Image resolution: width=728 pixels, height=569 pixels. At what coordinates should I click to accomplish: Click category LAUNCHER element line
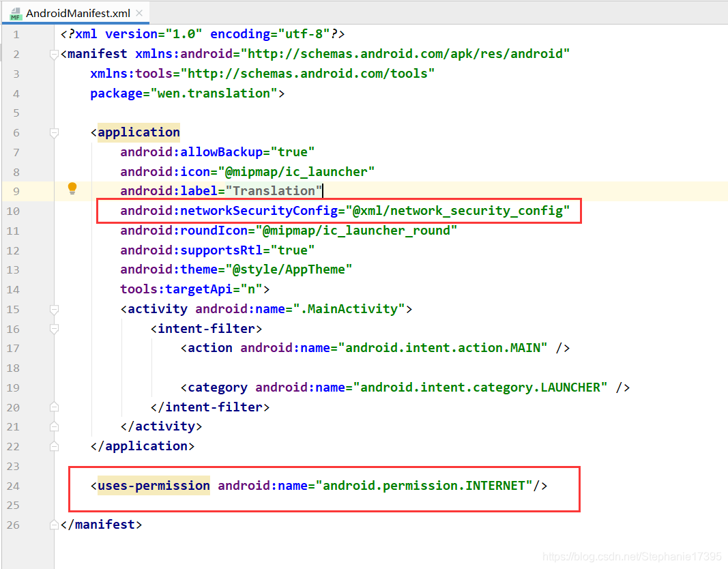click(405, 388)
